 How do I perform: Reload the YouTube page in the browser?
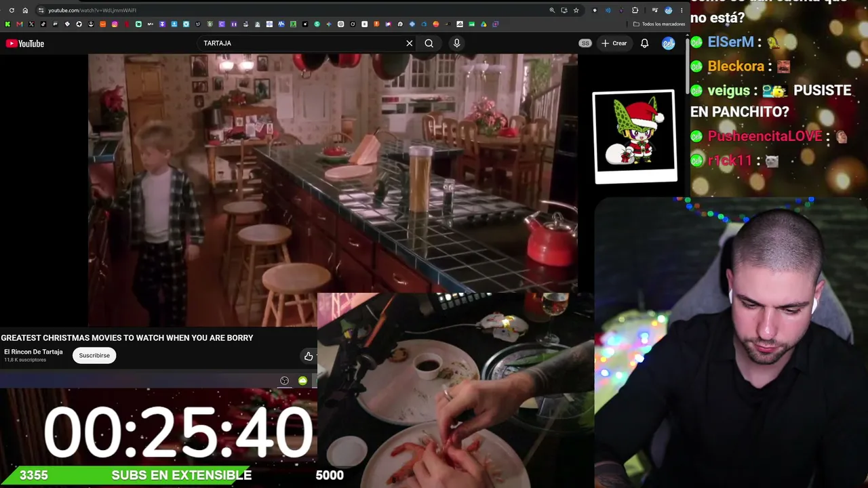coord(12,10)
